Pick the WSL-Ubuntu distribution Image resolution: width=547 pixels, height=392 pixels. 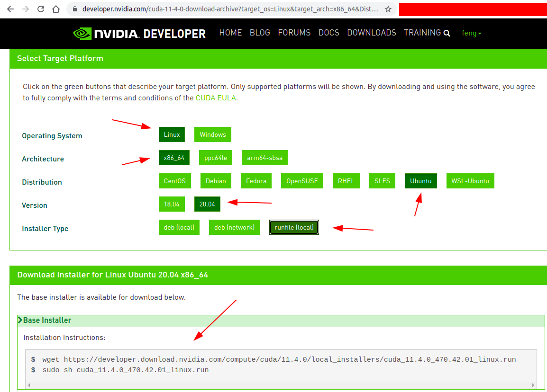470,181
